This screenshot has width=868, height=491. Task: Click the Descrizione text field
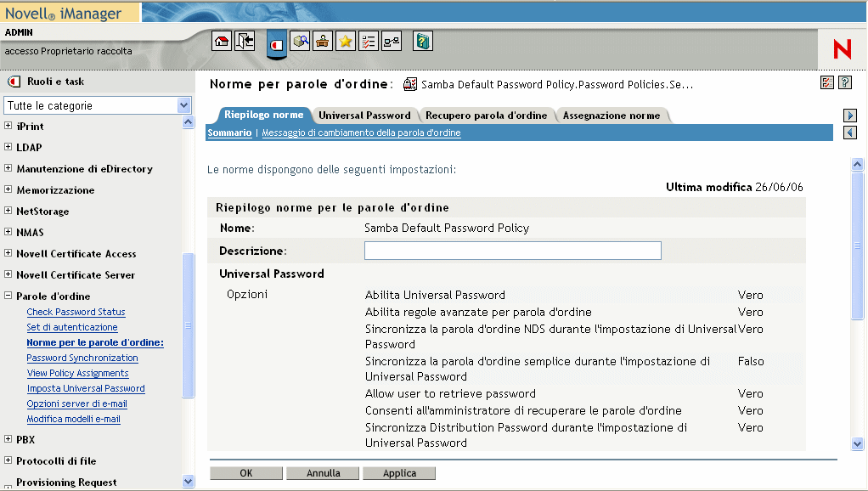coord(512,251)
